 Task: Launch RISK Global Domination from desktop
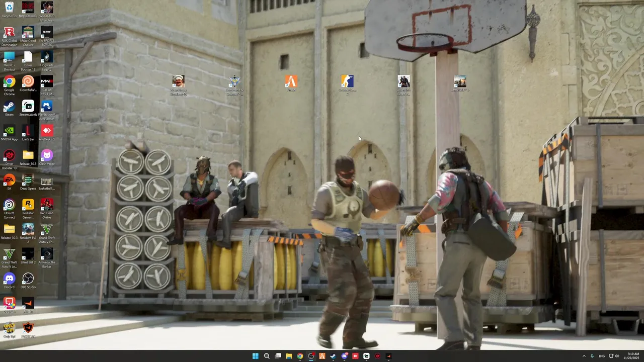(x=9, y=36)
